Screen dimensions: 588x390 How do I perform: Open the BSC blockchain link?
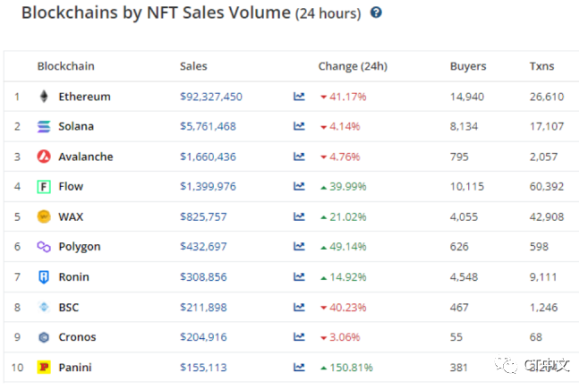pyautogui.click(x=69, y=307)
